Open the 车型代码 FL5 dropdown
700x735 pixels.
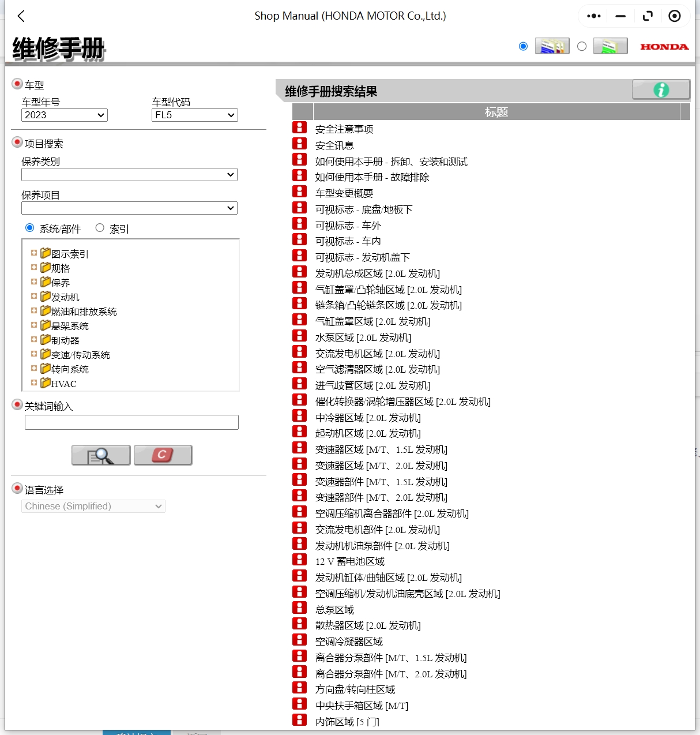click(x=194, y=115)
